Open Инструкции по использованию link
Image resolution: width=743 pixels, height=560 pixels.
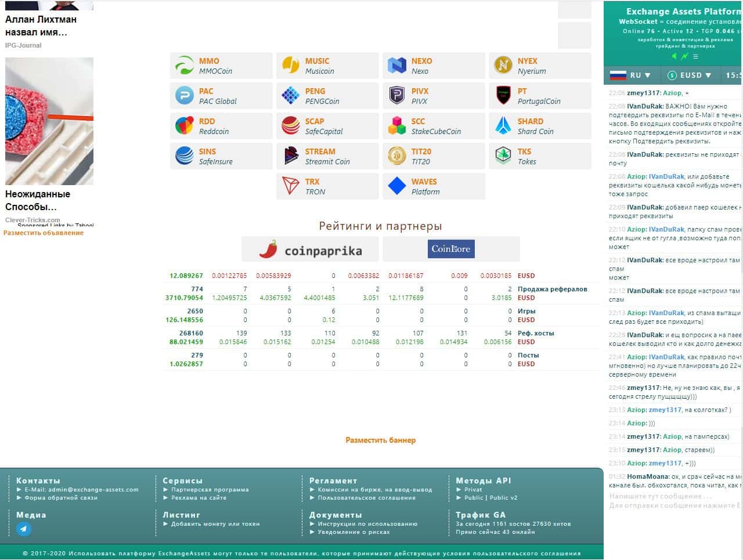coord(367,524)
